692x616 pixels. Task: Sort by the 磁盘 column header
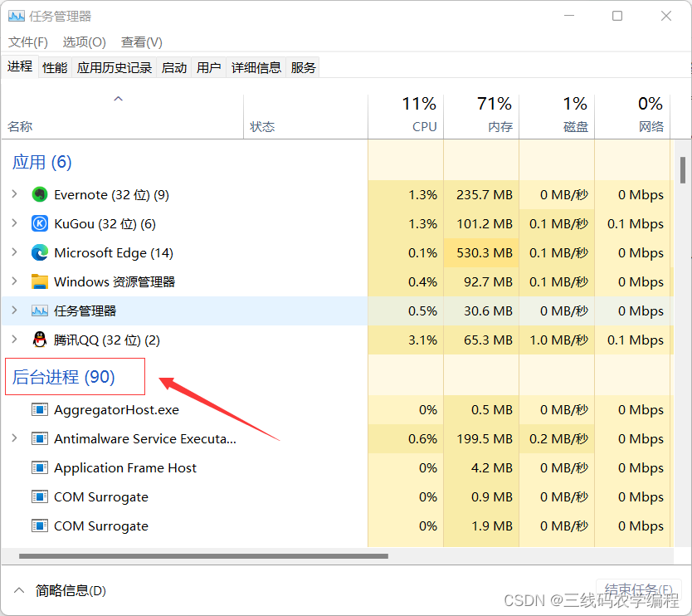tap(557, 116)
